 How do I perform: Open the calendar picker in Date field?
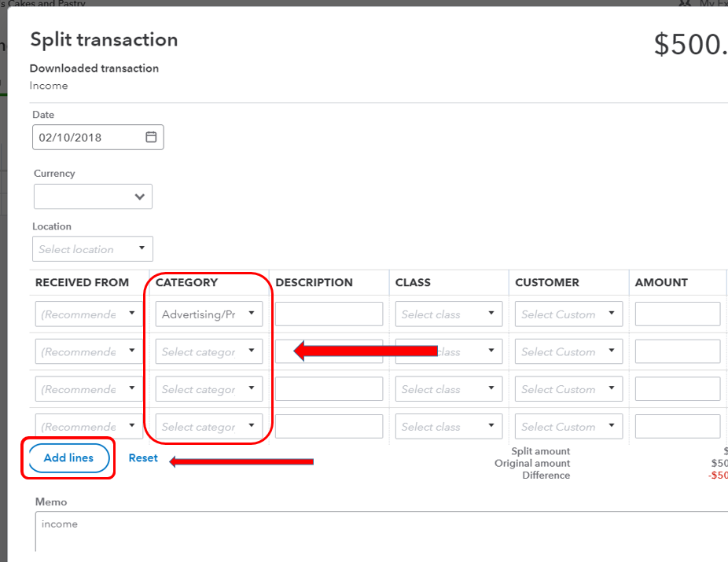[x=151, y=137]
